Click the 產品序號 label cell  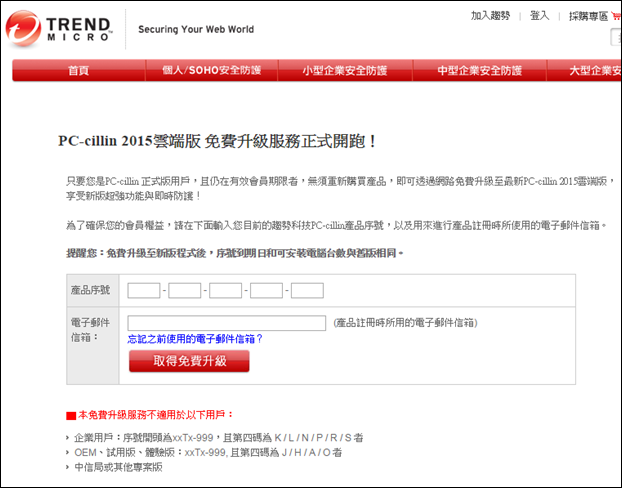point(93,290)
